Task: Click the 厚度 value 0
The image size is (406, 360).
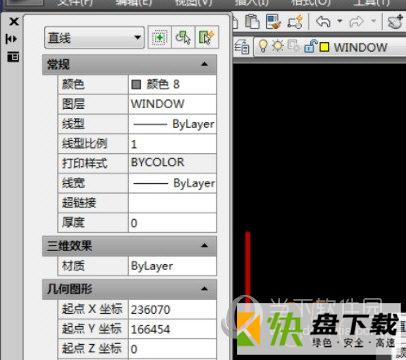Action: tap(172, 223)
